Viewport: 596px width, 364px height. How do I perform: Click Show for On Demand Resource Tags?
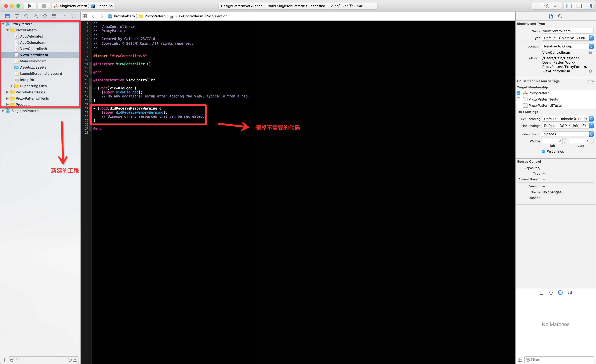tap(589, 81)
